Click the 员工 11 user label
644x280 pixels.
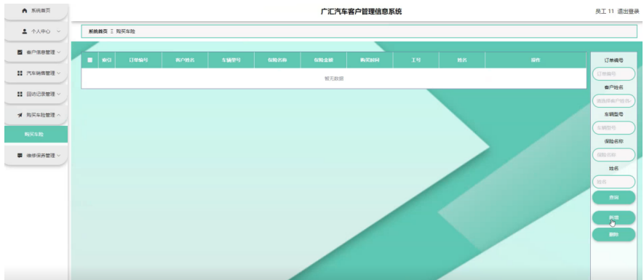click(x=605, y=12)
